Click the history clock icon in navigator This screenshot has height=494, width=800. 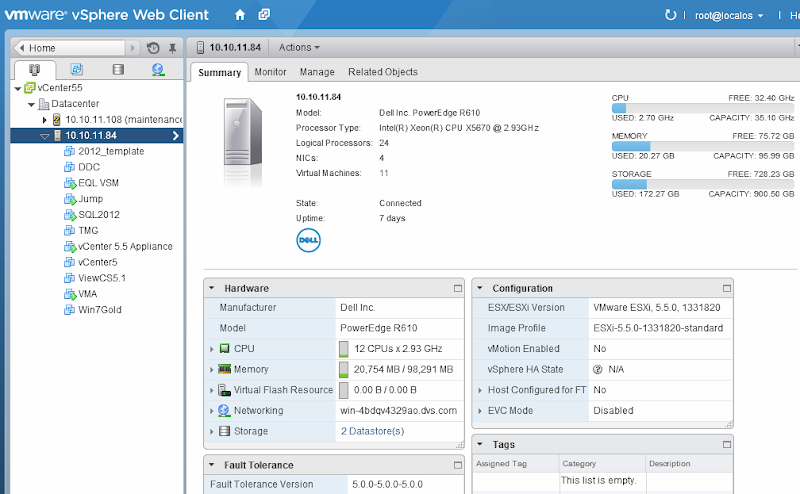pyautogui.click(x=153, y=48)
